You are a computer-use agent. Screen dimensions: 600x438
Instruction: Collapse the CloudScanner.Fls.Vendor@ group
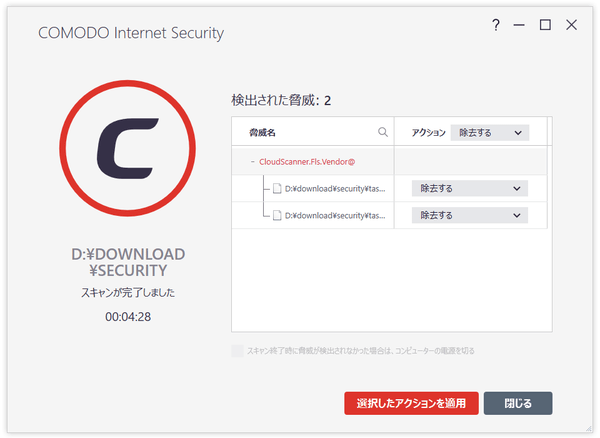coord(253,162)
